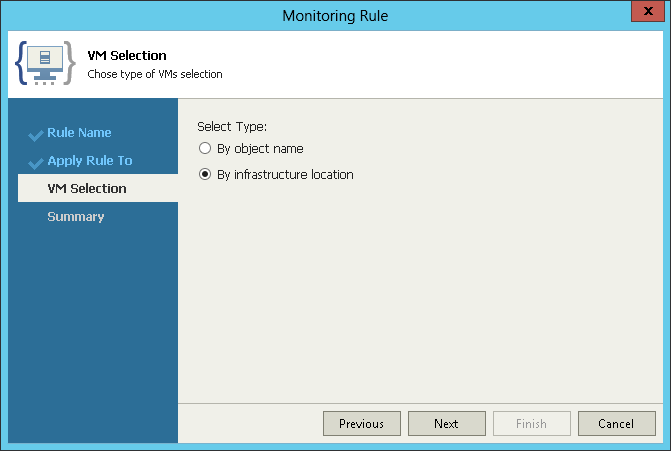This screenshot has height=451, width=671.
Task: Click the Monitoring Rule title bar text
Action: [x=335, y=16]
